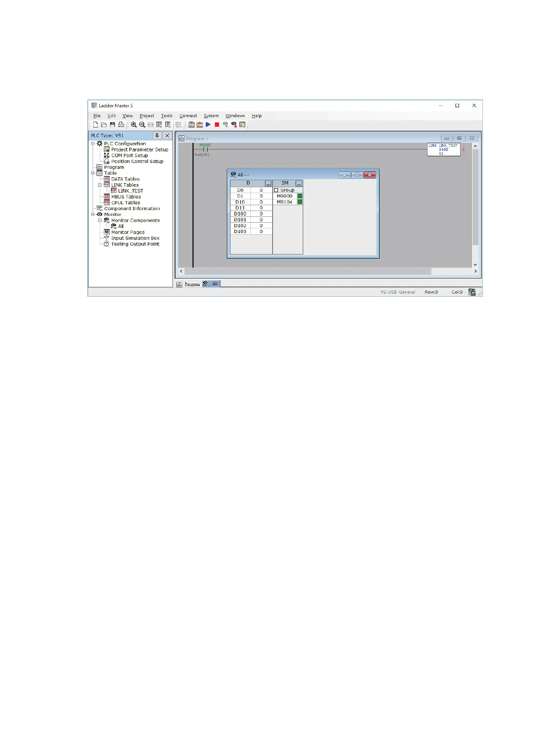Maximize the Program window
The image size is (535, 756).
point(459,138)
